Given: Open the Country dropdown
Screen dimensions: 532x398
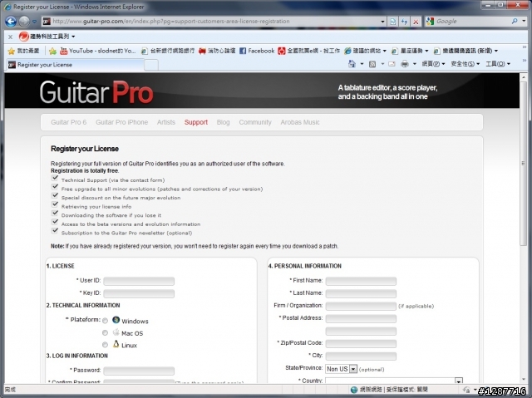Looking at the screenshot, I should coord(393,381).
